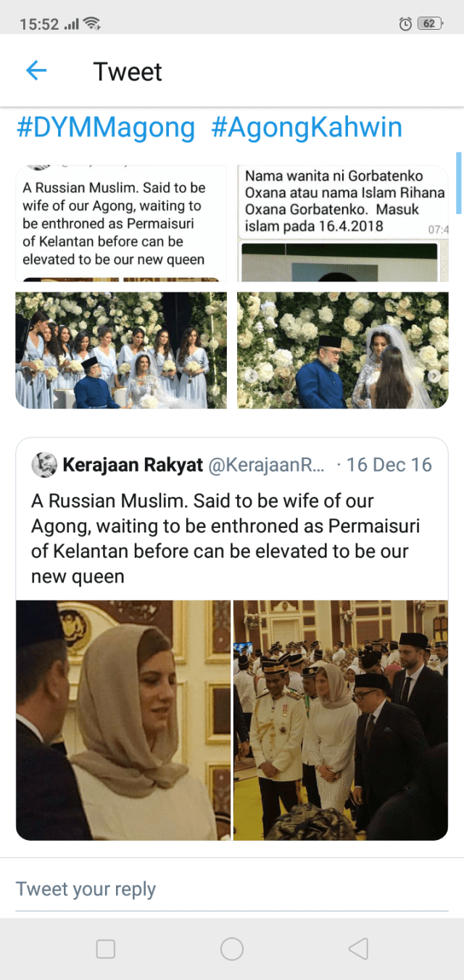464x980 pixels.
Task: Open the bride and groom flower wall photo
Action: pos(343,350)
